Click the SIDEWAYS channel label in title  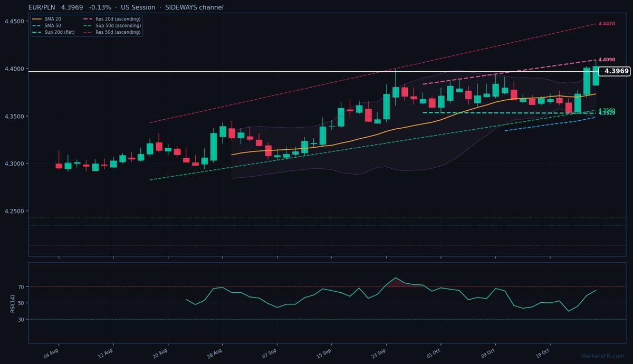[x=194, y=7]
